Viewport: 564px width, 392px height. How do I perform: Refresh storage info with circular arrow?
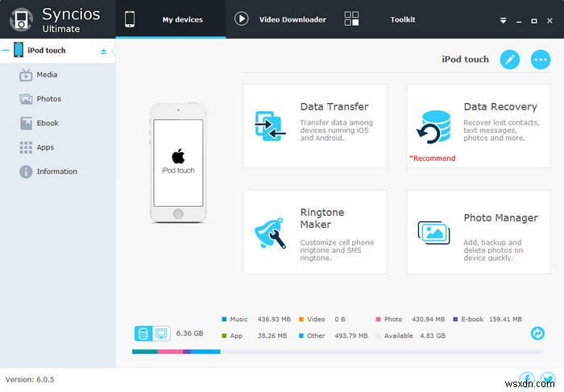(537, 333)
